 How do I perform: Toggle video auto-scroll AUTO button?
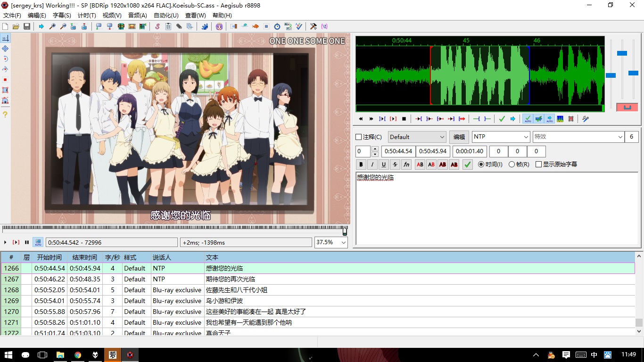[38, 242]
